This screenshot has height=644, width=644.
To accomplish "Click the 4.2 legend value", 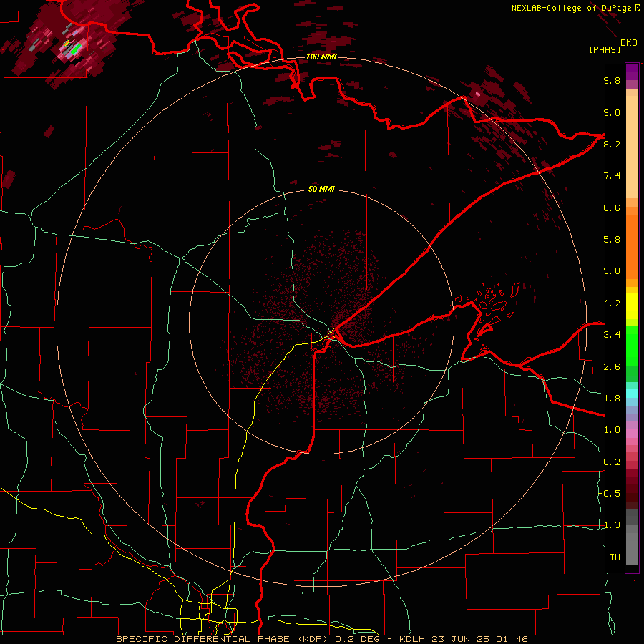I will (612, 303).
